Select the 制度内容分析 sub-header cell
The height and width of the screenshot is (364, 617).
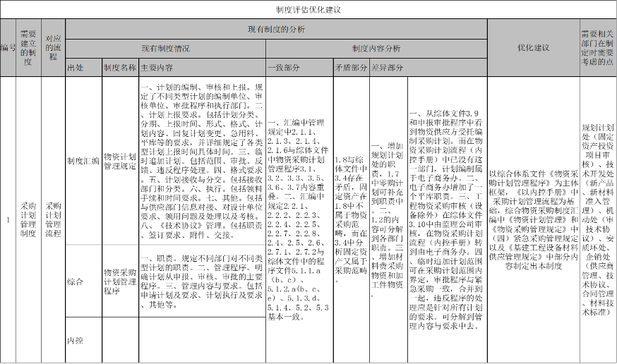[376, 48]
